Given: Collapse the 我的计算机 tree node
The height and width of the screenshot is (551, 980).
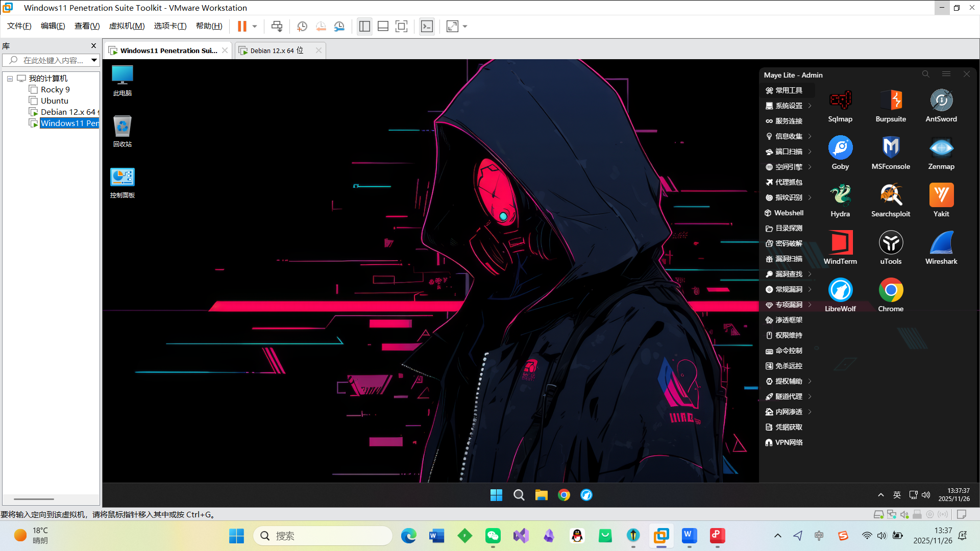Looking at the screenshot, I should pos(10,79).
